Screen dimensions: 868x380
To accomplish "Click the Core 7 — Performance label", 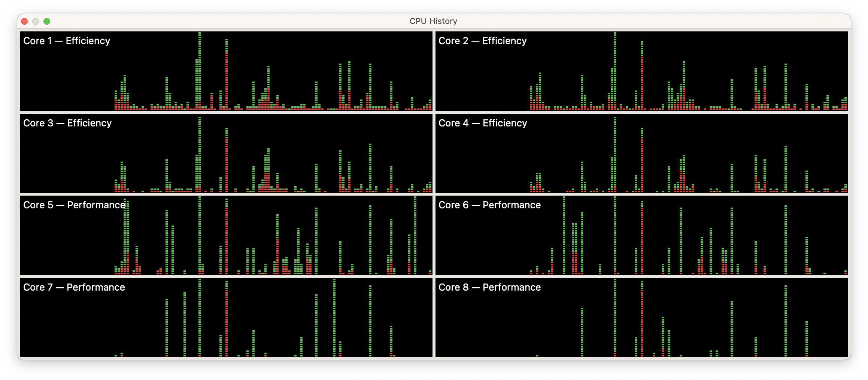I will coord(74,287).
